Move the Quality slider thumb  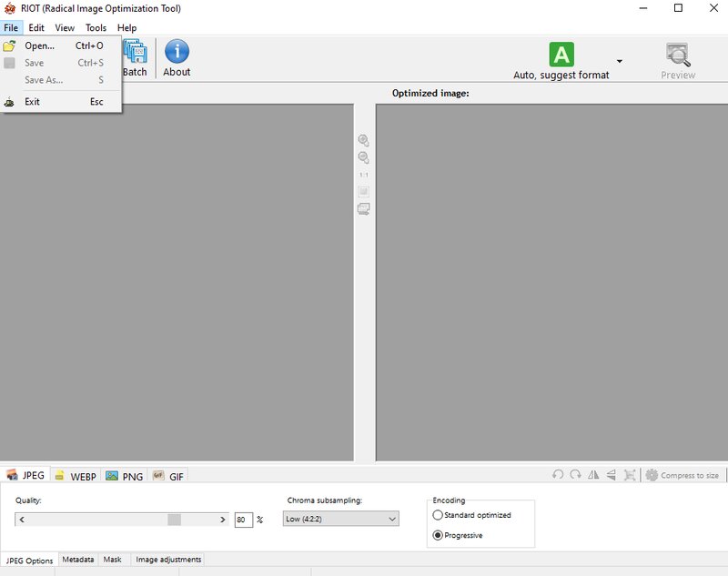(174, 520)
